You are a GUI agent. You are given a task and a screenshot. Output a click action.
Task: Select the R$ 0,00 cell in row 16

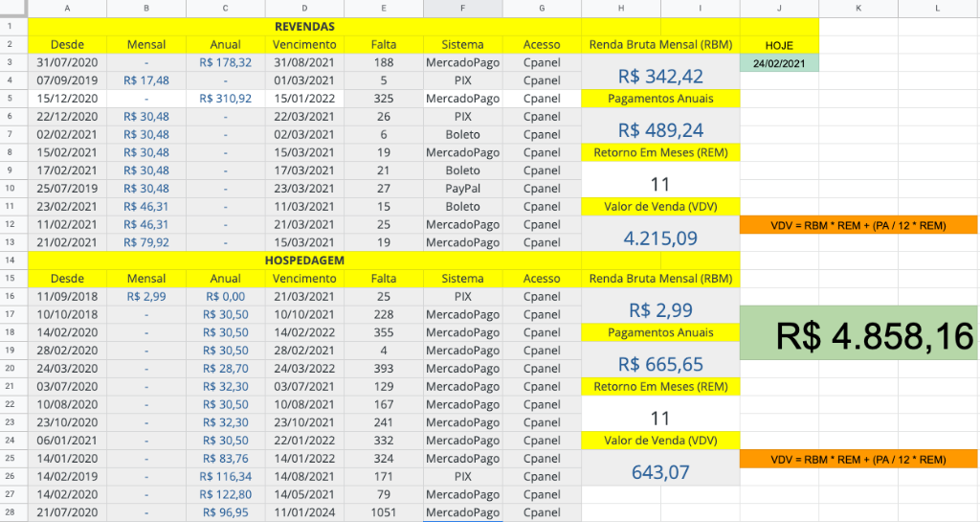coord(226,296)
